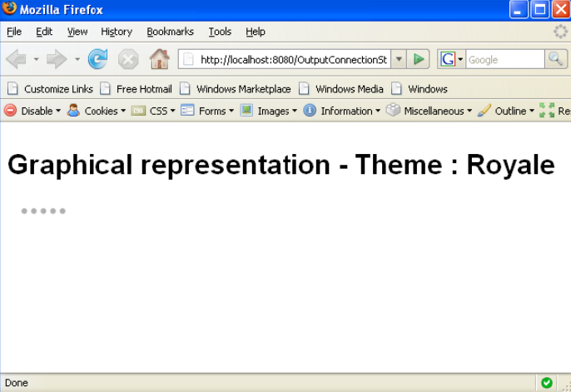Open the Information toolbar menu

point(342,111)
